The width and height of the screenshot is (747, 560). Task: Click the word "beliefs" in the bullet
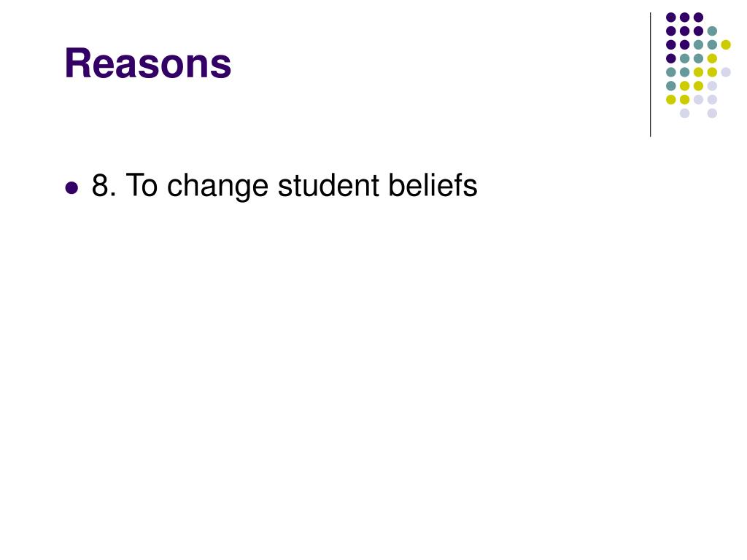click(x=433, y=185)
